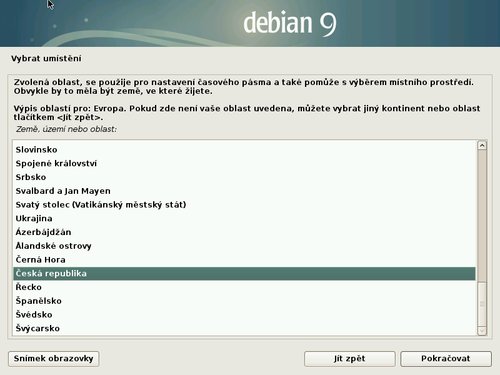This screenshot has width=500, height=375.
Task: Click the scrollbar track above the thumb
Action: [x=482, y=215]
